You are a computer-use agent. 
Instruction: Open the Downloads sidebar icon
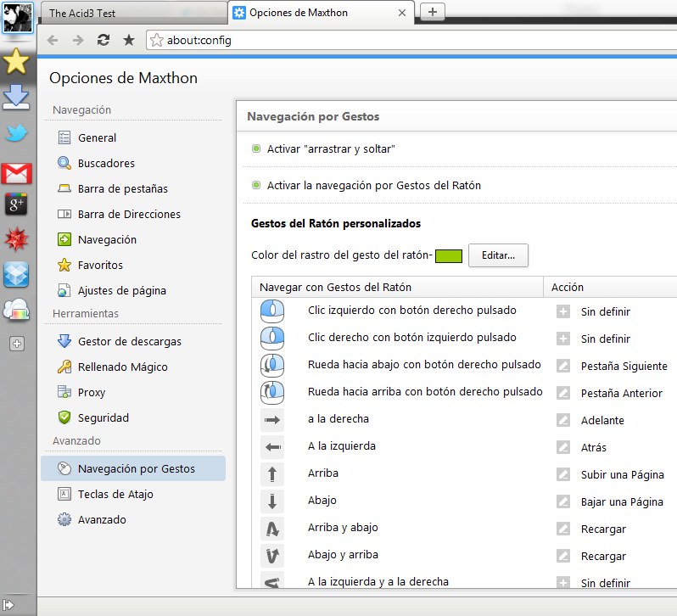coord(17,98)
